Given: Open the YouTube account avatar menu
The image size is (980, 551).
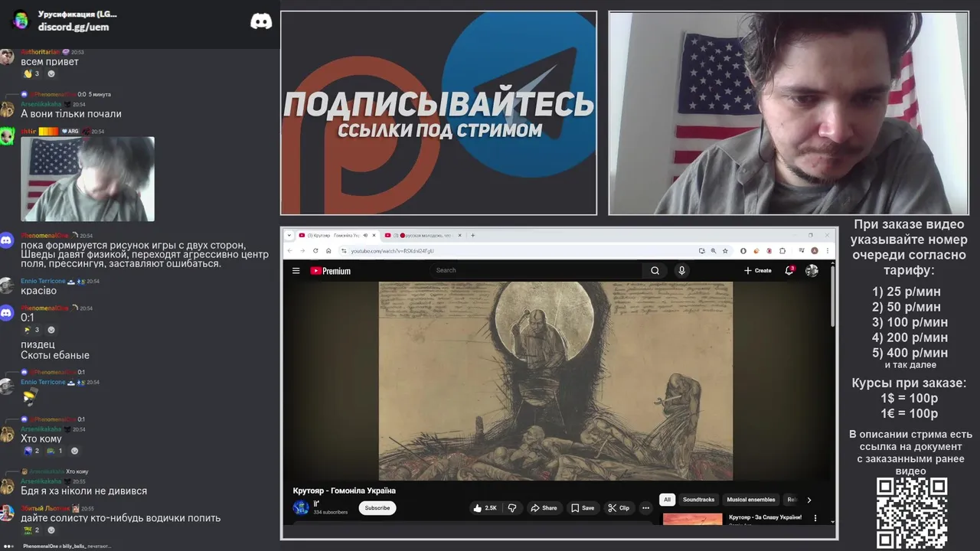Looking at the screenshot, I should 812,270.
